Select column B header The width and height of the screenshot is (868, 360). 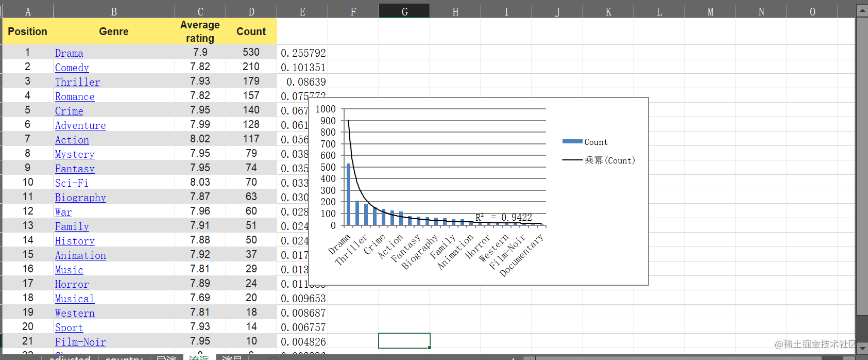click(x=114, y=11)
